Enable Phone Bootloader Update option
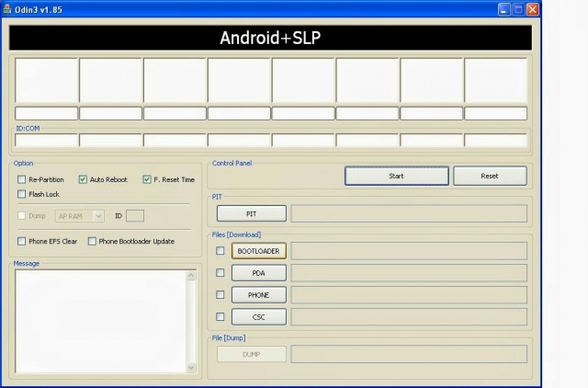 pos(92,241)
